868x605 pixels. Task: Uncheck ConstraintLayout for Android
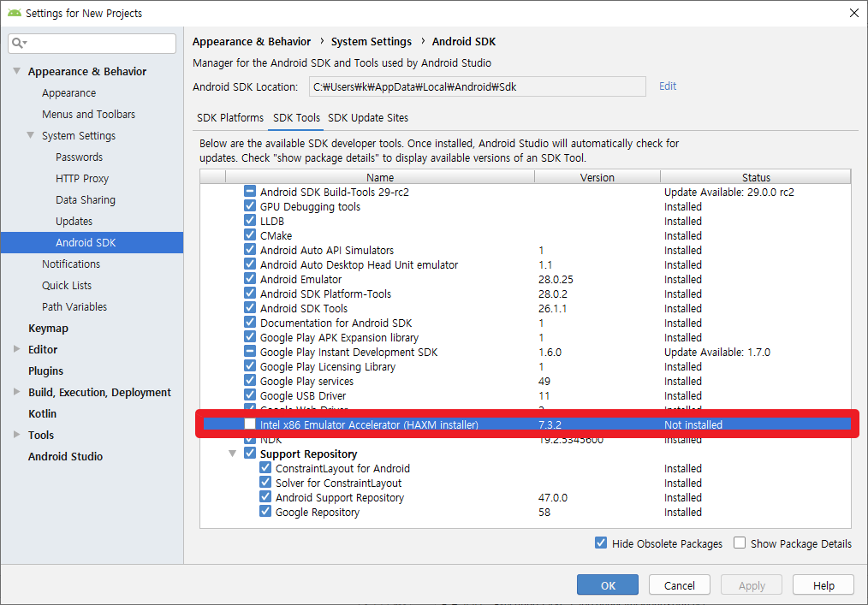pyautogui.click(x=265, y=468)
